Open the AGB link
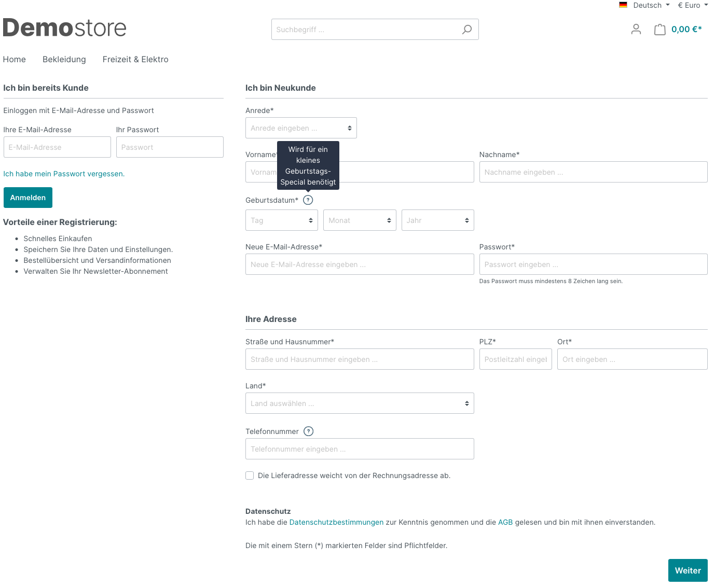This screenshot has width=715, height=588. click(505, 522)
